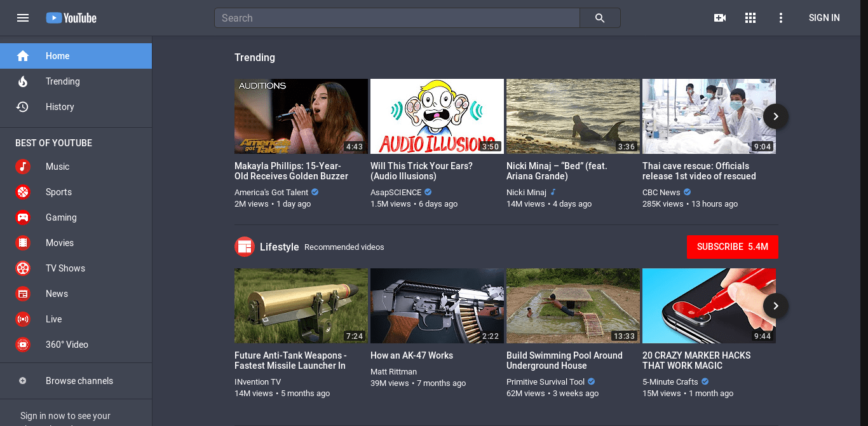868x426 pixels.
Task: Open the Movies category
Action: tap(76, 243)
